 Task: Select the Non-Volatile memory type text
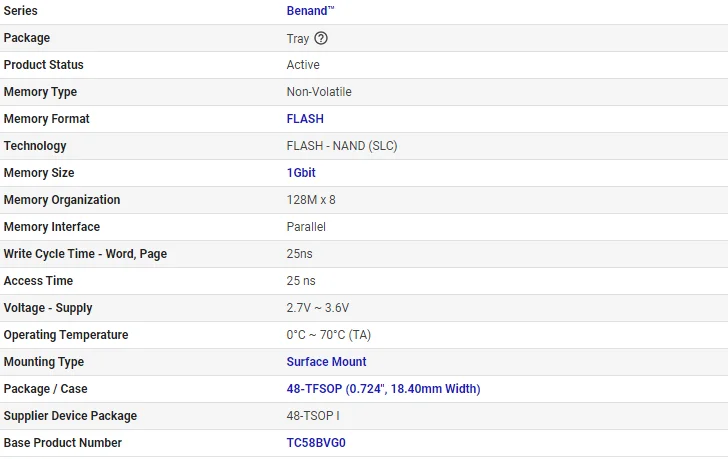(319, 92)
